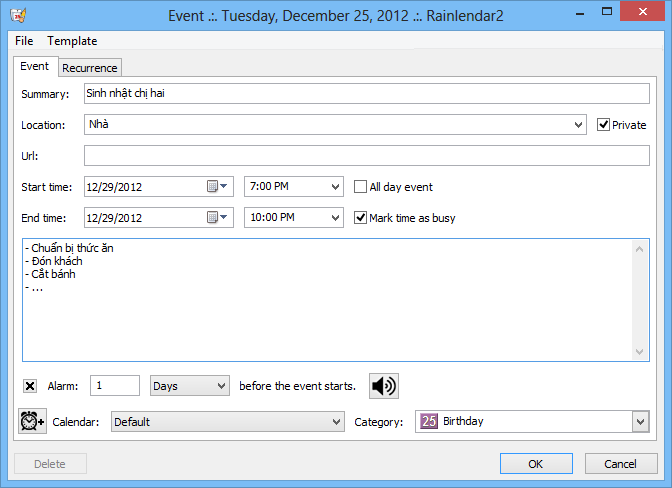Screen dimensions: 672x488
Task: Disable the Alarm checkbox
Action: click(x=30, y=386)
